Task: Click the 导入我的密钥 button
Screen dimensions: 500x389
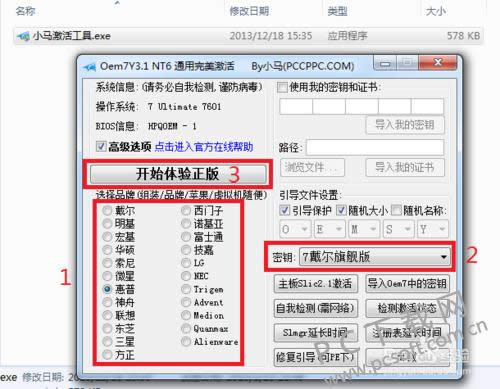Action: pos(405,125)
